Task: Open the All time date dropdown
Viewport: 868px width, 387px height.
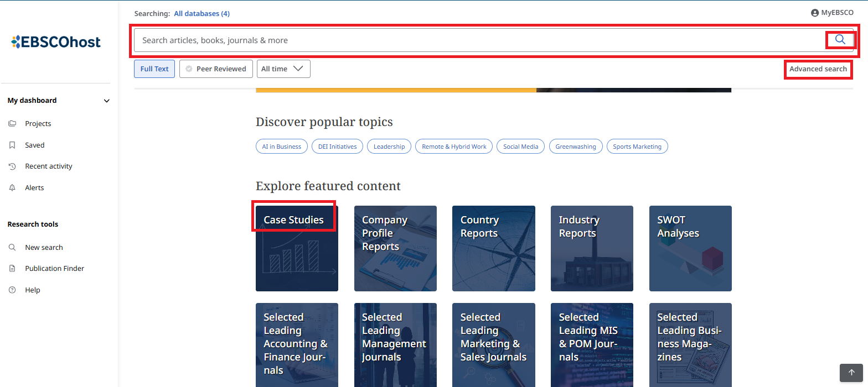Action: [282, 69]
